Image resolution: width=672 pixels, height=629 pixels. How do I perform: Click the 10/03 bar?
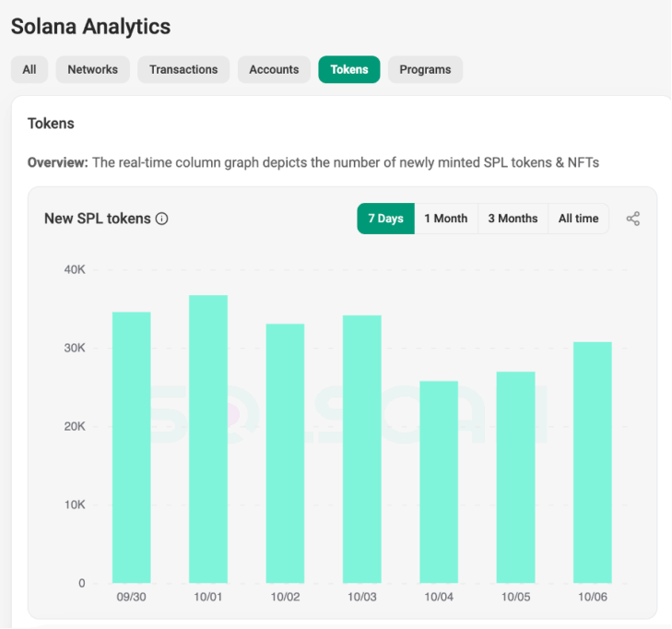tap(361, 449)
